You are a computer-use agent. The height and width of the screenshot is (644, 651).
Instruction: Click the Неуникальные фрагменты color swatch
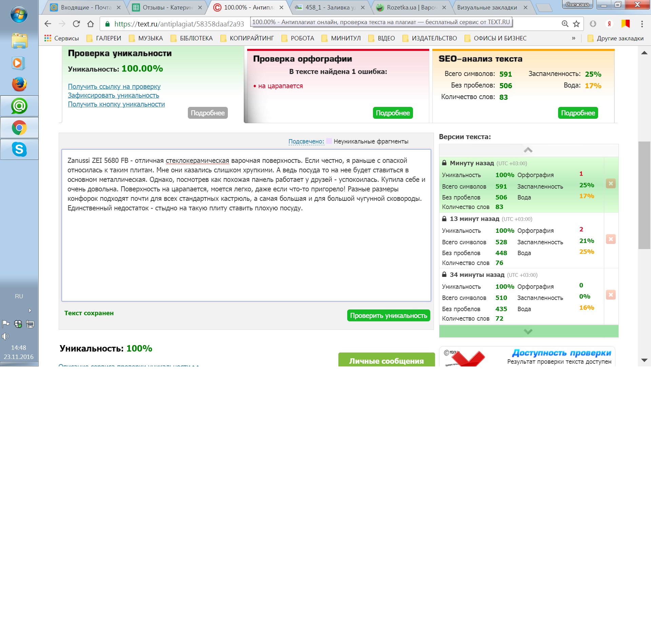329,141
